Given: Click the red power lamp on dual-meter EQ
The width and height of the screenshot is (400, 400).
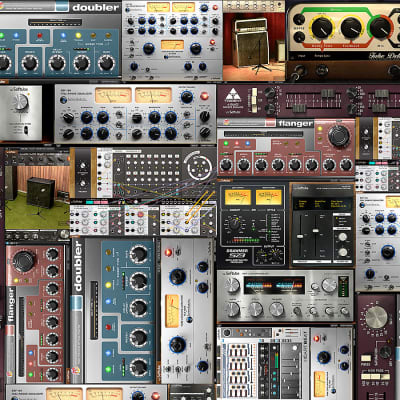Looking at the screenshot, I should pyautogui.click(x=204, y=96).
